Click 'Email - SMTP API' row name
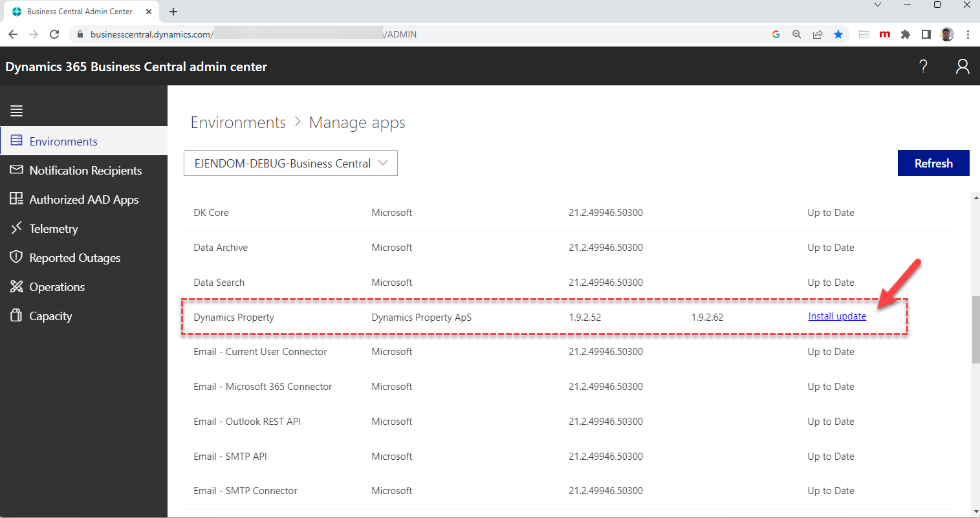 click(x=230, y=457)
